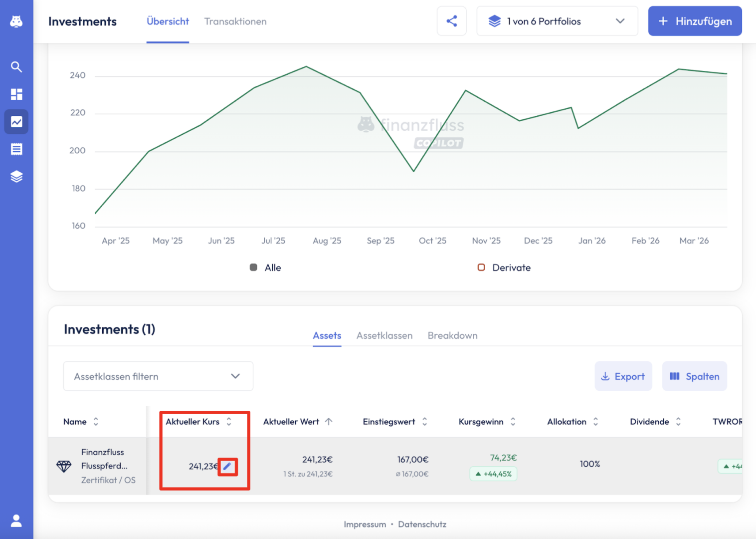
Task: Open the user profile icon
Action: 16,521
